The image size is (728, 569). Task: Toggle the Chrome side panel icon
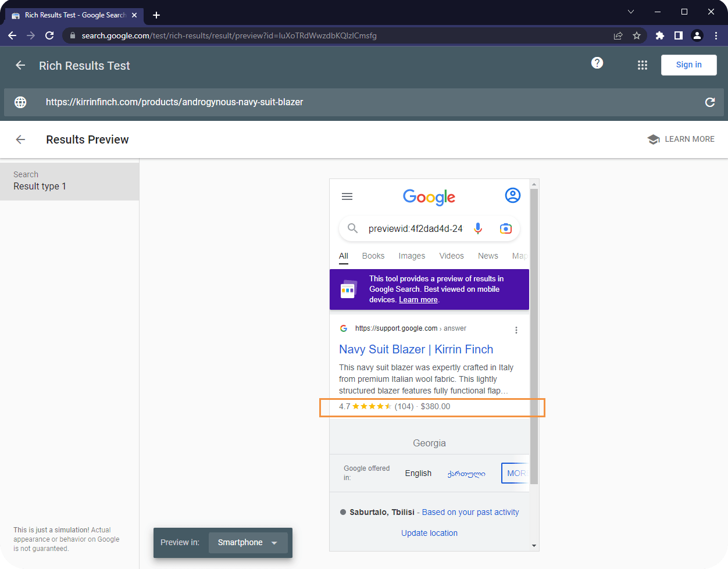679,35
